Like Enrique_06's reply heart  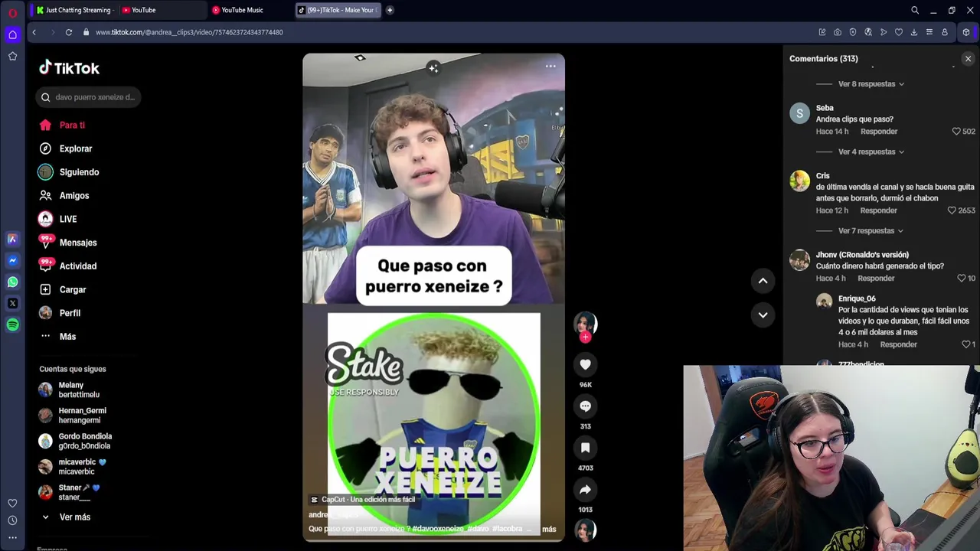pyautogui.click(x=965, y=344)
